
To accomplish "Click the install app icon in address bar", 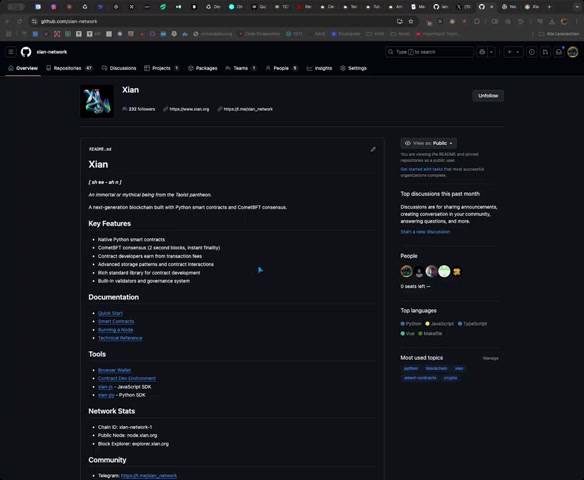I will click(x=400, y=22).
